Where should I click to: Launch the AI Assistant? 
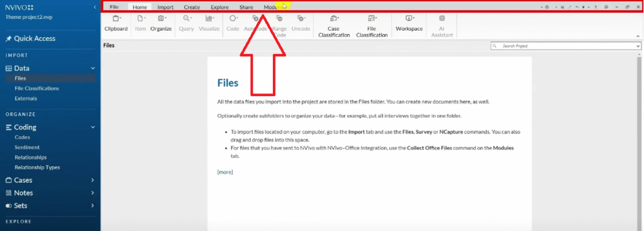pos(442,26)
